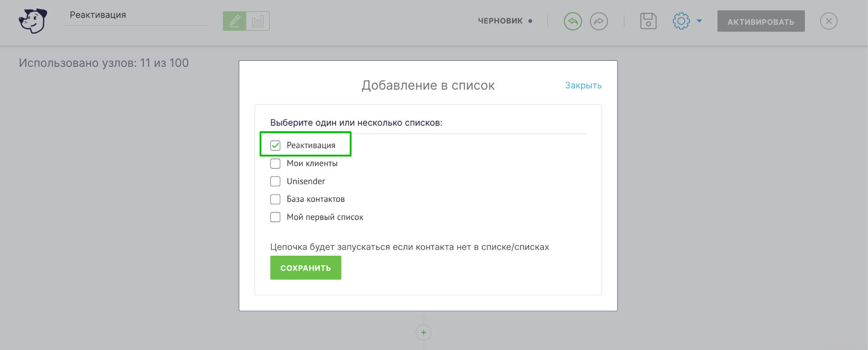The height and width of the screenshot is (350, 868).
Task: Undo the last action
Action: pyautogui.click(x=573, y=21)
